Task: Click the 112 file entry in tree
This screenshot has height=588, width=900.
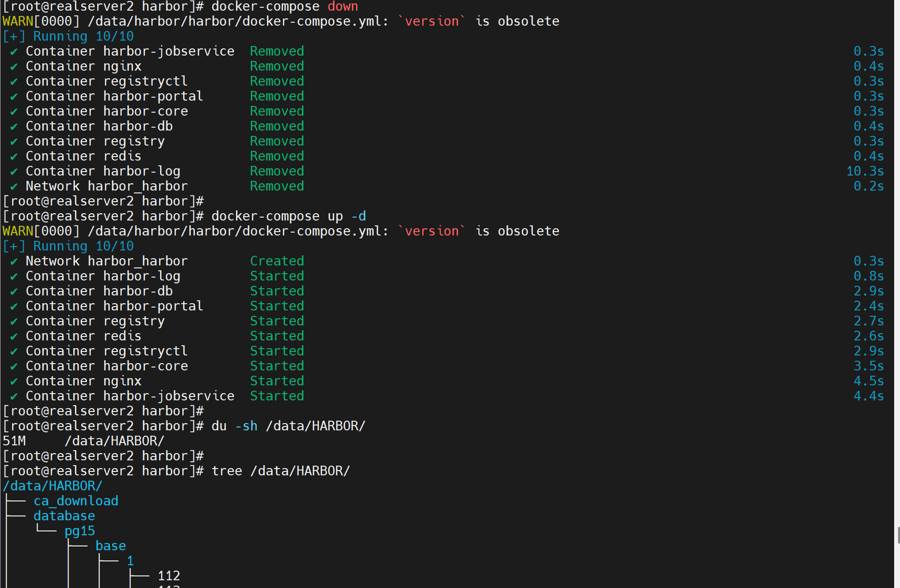Action: tap(169, 576)
